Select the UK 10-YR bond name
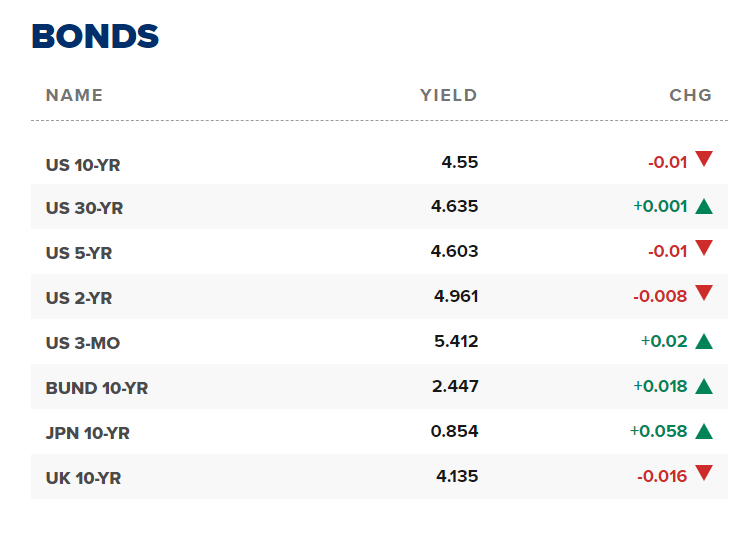Image resolution: width=754 pixels, height=534 pixels. pos(83,478)
